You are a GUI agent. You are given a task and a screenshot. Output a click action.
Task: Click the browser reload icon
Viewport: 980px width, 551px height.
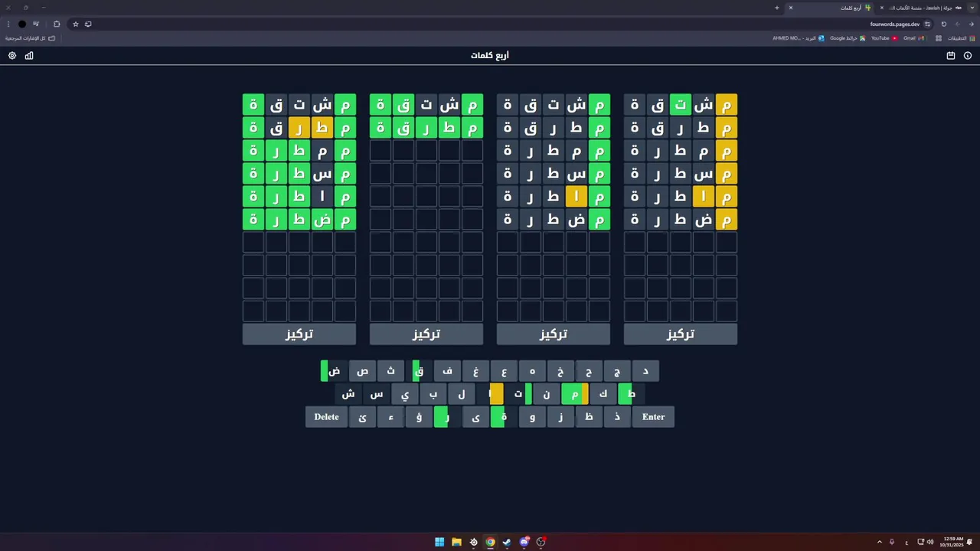click(x=944, y=24)
